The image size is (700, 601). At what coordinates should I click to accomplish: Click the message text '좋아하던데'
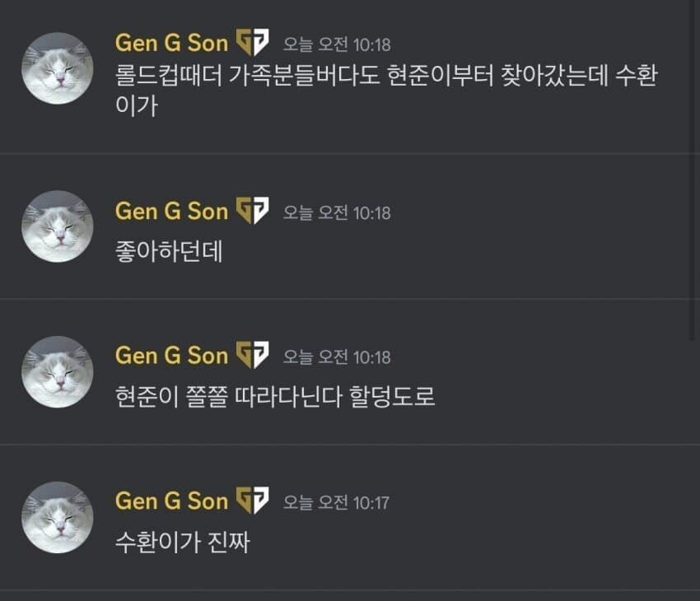(x=169, y=252)
